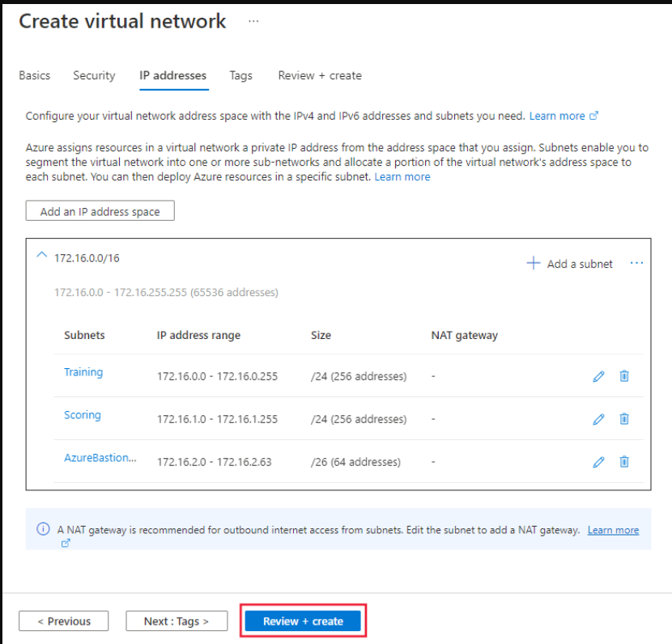The width and height of the screenshot is (672, 644).
Task: Switch to the Security tab
Action: click(x=94, y=76)
